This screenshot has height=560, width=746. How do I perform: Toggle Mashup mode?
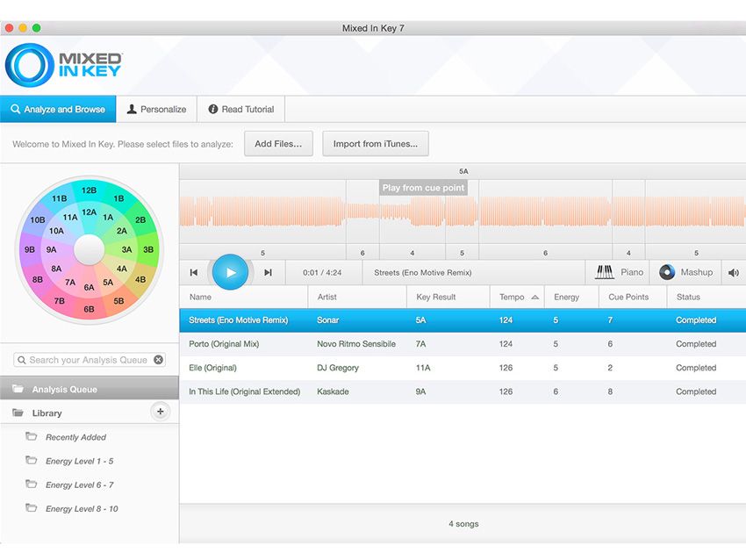click(x=687, y=272)
